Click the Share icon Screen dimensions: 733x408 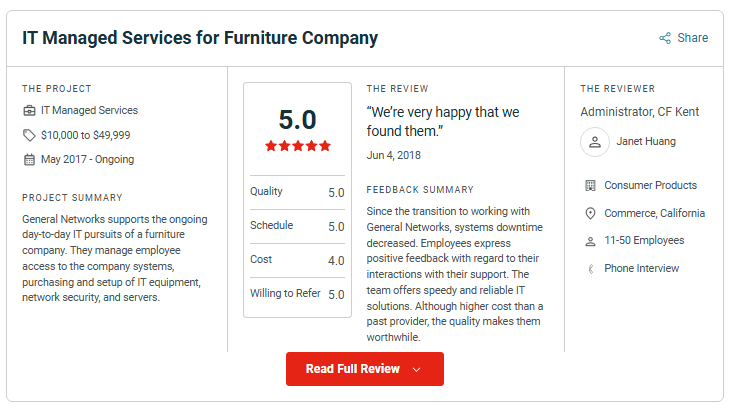pyautogui.click(x=665, y=38)
